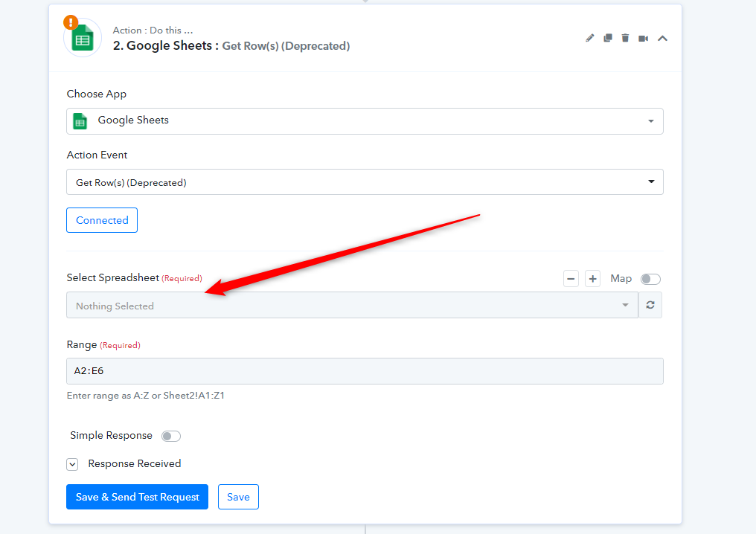
Task: Collapse the Google Sheets step with chevron
Action: pyautogui.click(x=662, y=39)
